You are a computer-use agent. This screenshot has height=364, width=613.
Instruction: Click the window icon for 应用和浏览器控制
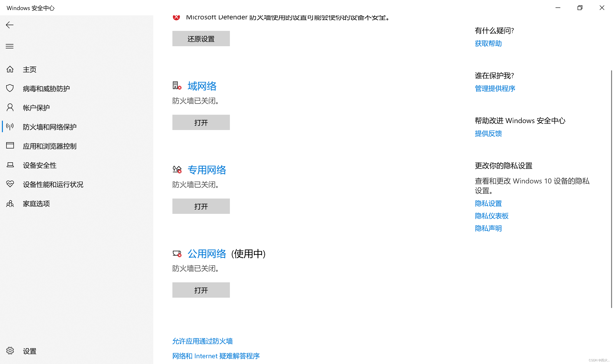[x=10, y=145]
